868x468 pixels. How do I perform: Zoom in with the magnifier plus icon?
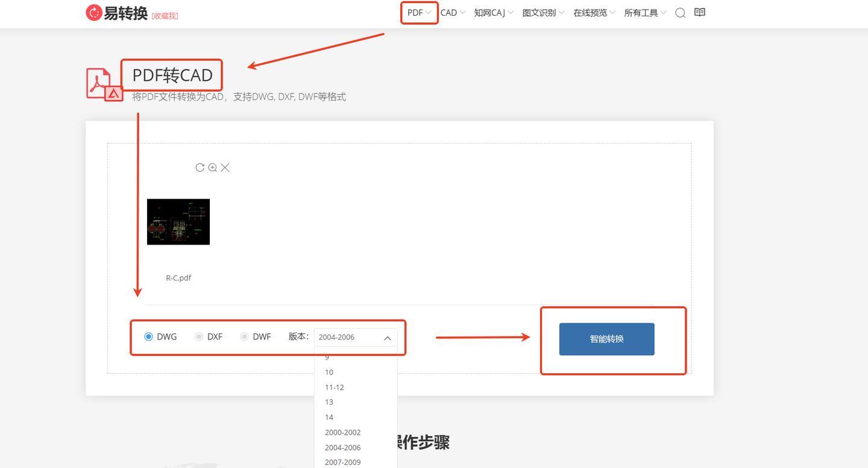tap(213, 168)
